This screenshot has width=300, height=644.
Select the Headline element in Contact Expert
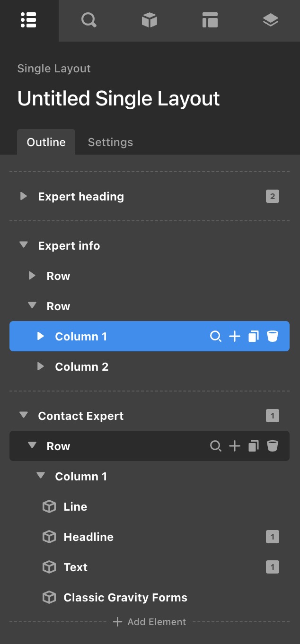pyautogui.click(x=88, y=537)
